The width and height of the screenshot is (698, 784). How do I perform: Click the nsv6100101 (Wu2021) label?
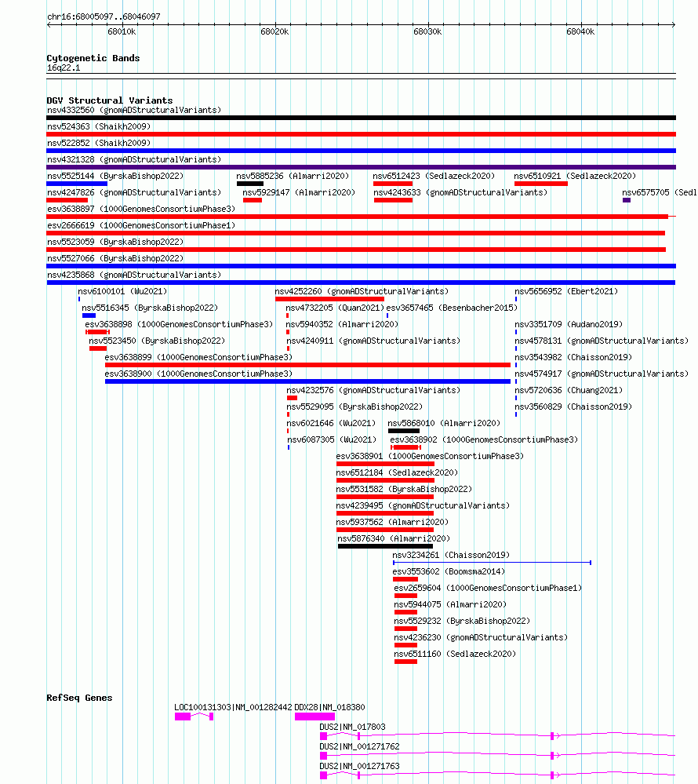(x=122, y=291)
